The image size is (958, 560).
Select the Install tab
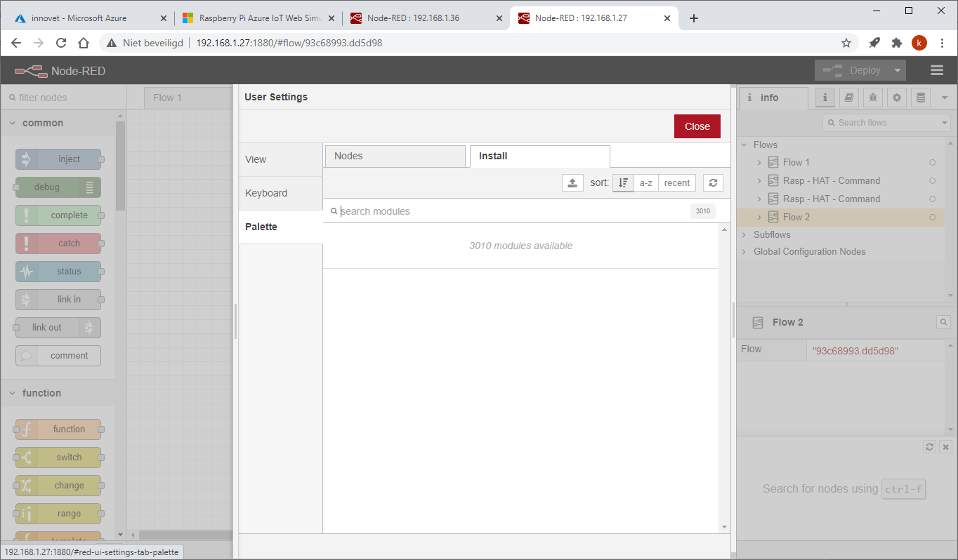(x=539, y=156)
